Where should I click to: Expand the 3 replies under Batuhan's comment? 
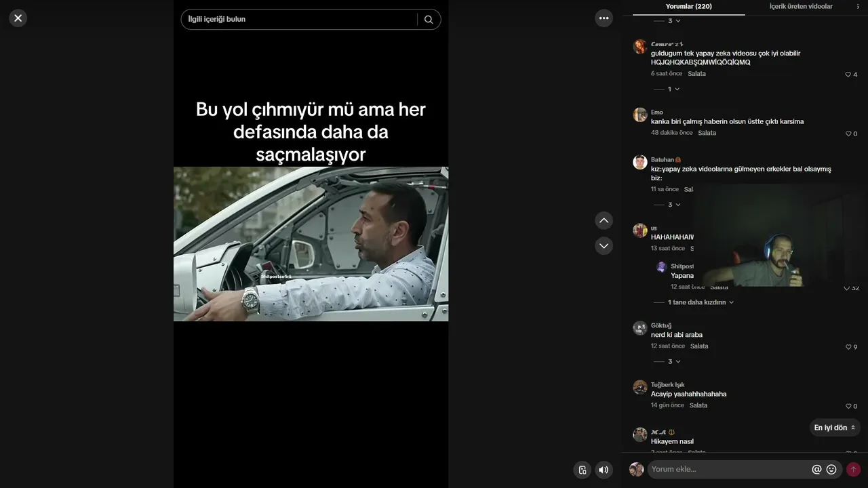click(x=667, y=205)
